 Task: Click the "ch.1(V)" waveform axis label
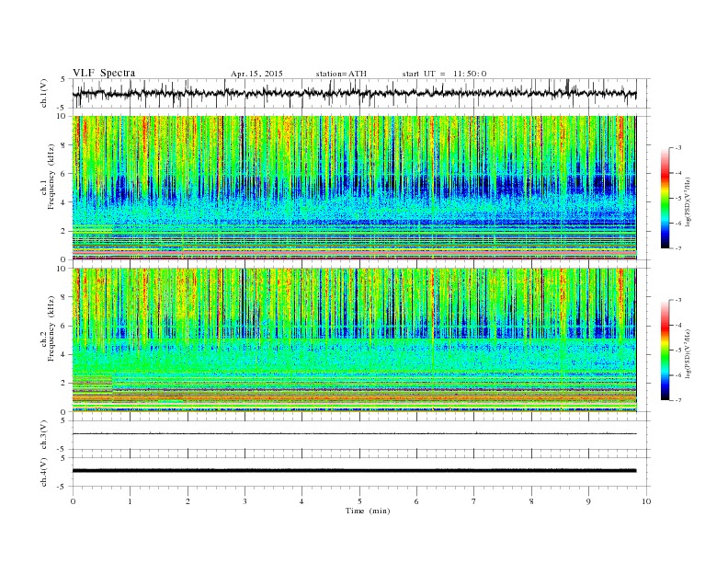pos(43,93)
